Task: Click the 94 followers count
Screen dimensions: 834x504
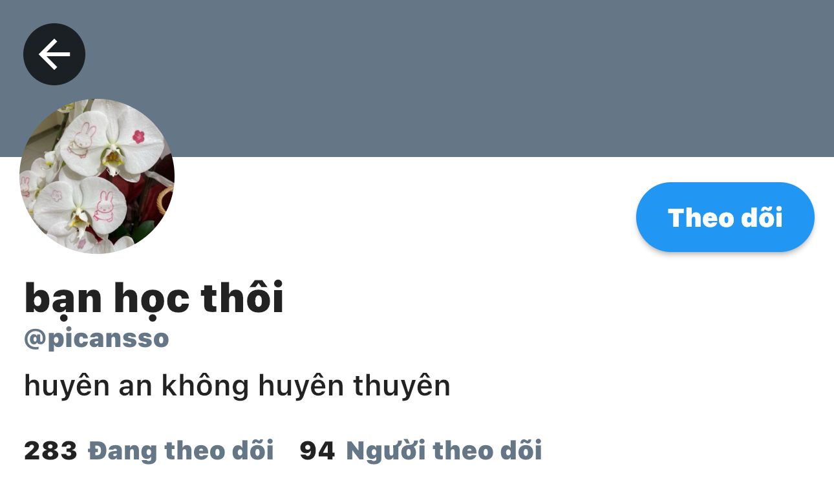Action: (317, 450)
